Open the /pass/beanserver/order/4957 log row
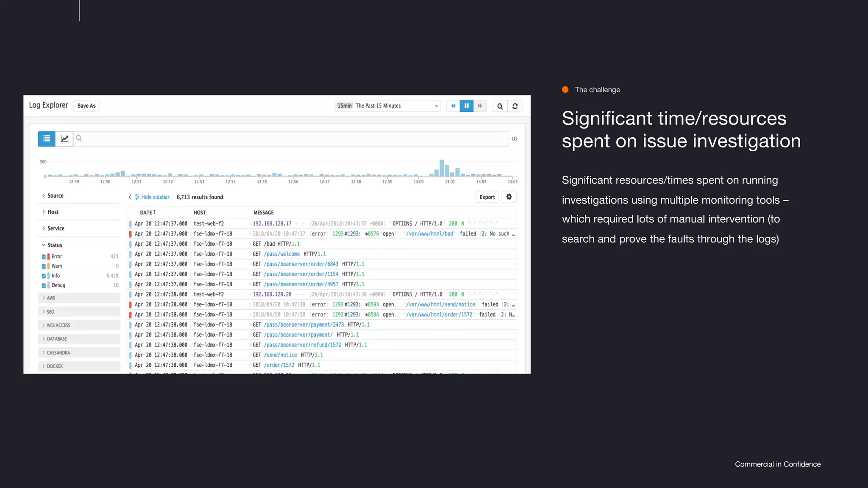This screenshot has width=868, height=488. pyautogui.click(x=322, y=285)
